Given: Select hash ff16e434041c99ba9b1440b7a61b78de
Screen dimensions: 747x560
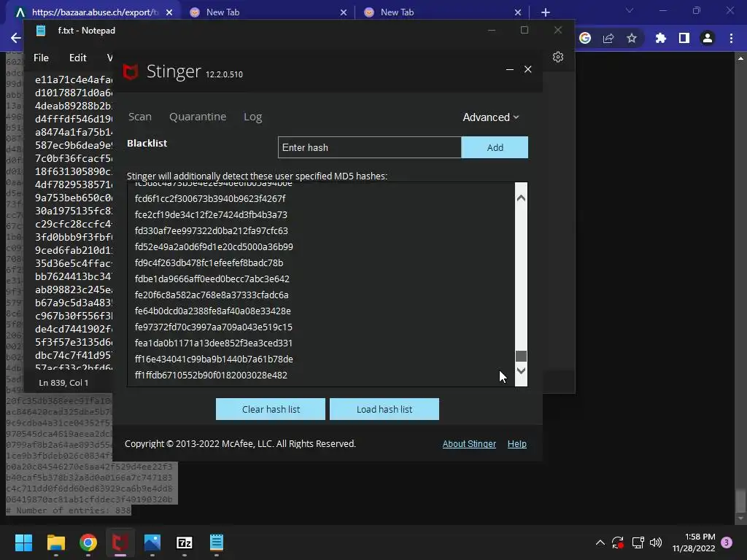Looking at the screenshot, I should (214, 359).
